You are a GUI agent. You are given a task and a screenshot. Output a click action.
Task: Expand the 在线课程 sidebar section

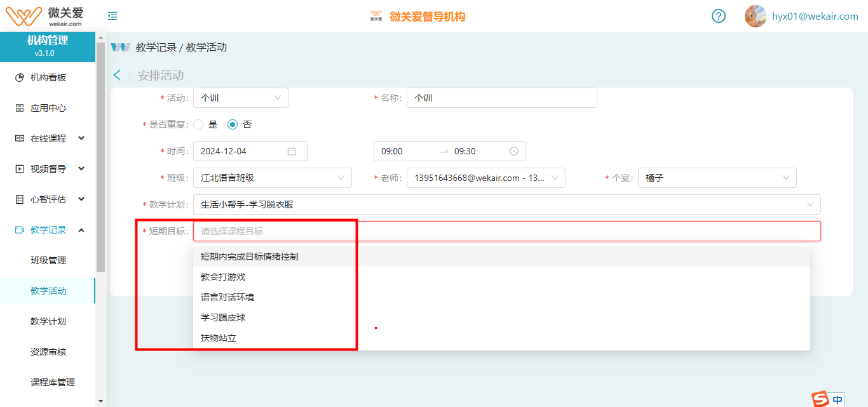coord(50,138)
